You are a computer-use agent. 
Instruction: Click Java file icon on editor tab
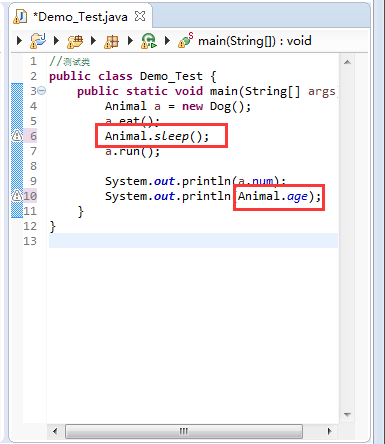click(x=20, y=16)
